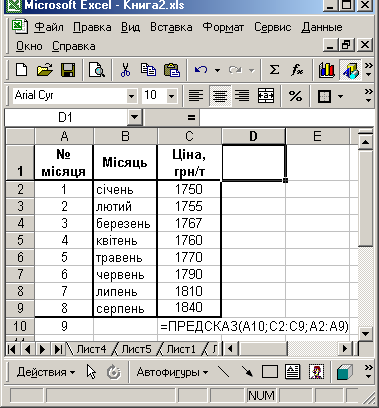
Task: Go to first sheet tab navigation button
Action: click(12, 349)
